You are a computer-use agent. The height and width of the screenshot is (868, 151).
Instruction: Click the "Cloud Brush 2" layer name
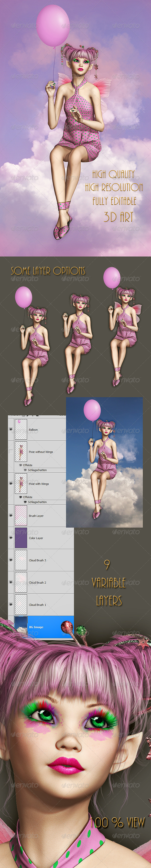(37, 583)
